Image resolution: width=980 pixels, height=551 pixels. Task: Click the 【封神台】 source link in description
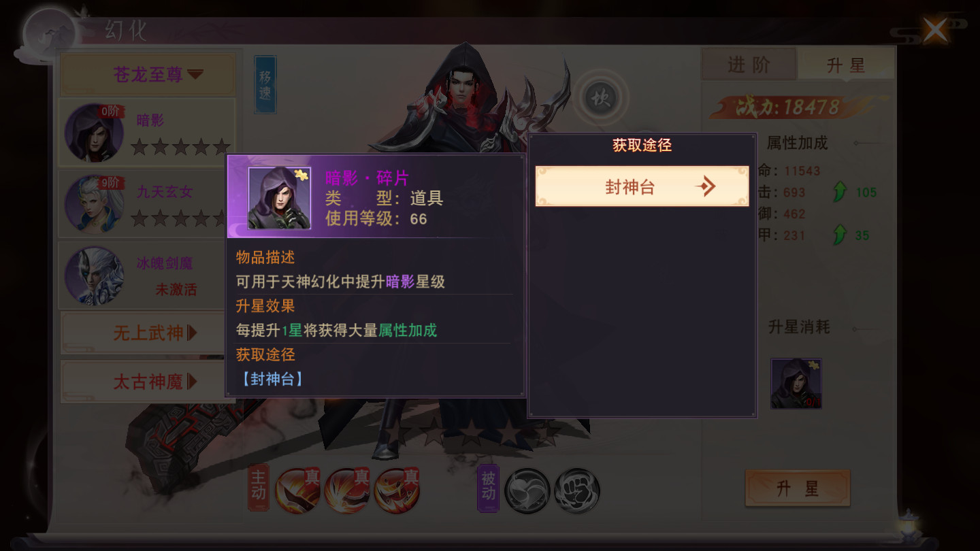click(272, 379)
